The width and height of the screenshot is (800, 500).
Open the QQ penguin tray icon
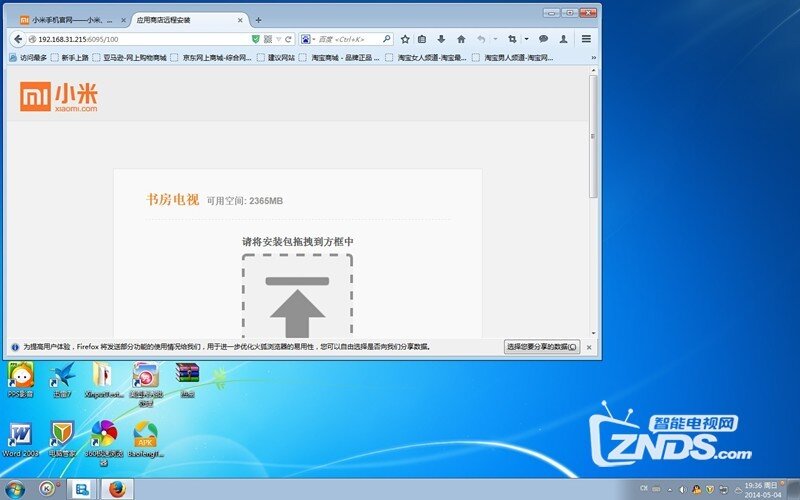[x=696, y=490]
